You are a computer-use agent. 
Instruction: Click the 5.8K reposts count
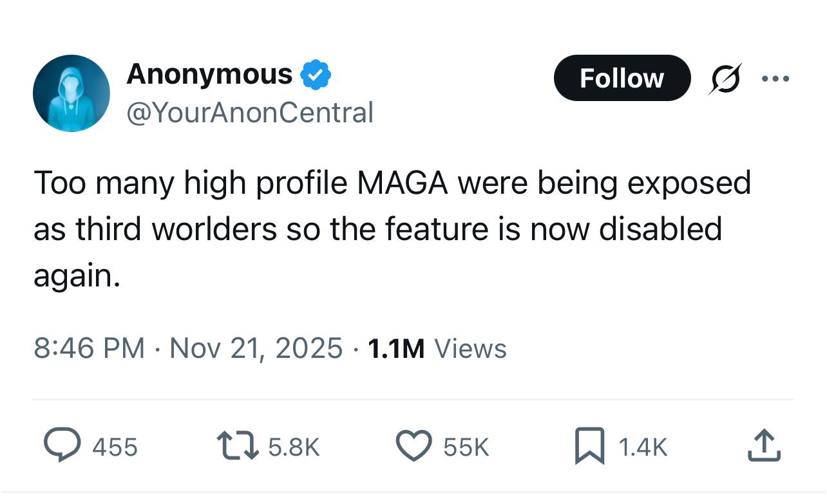294,447
